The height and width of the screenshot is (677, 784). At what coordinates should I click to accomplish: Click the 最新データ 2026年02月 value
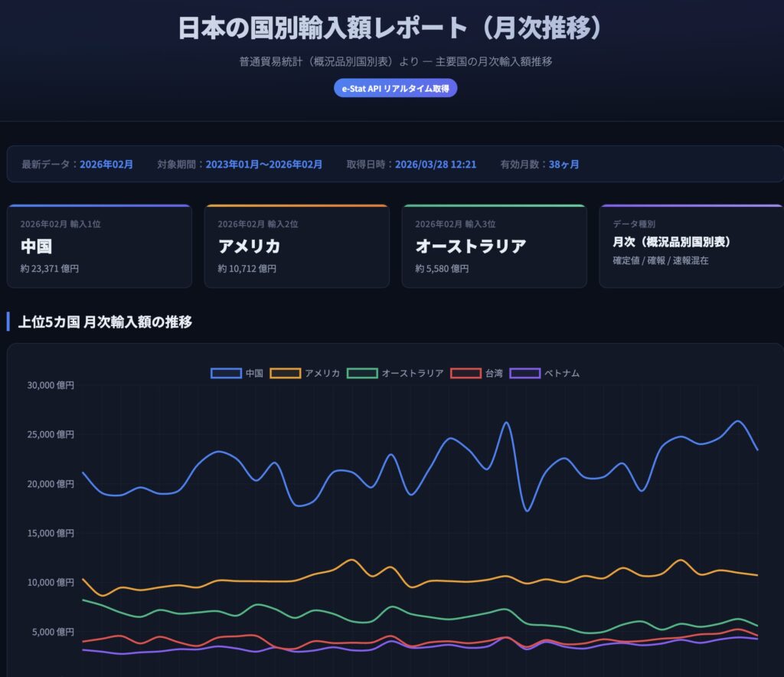(x=106, y=165)
